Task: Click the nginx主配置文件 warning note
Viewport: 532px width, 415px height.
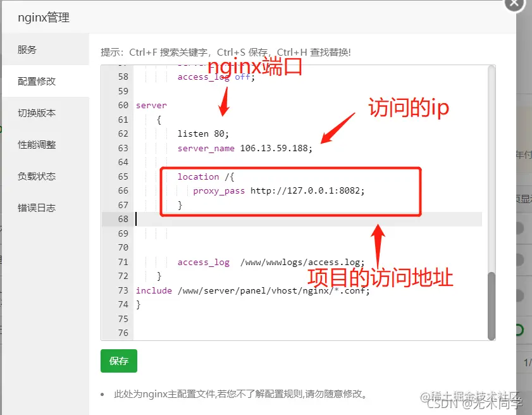Action: (x=240, y=394)
